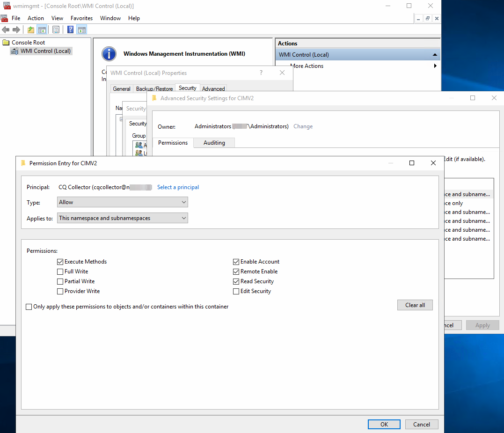Open the View menu
The width and height of the screenshot is (504, 433).
[57, 18]
